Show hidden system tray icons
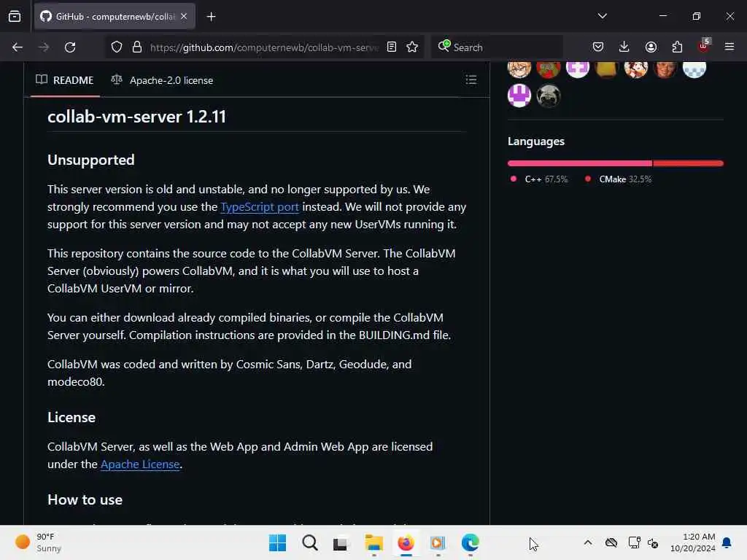 [588, 542]
